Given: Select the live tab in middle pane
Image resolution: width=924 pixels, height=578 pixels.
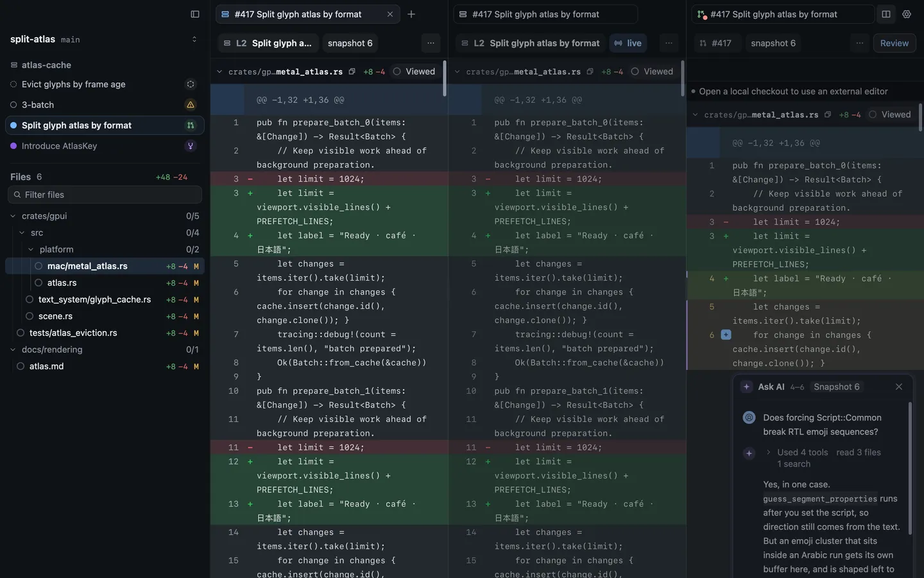Looking at the screenshot, I should 628,43.
